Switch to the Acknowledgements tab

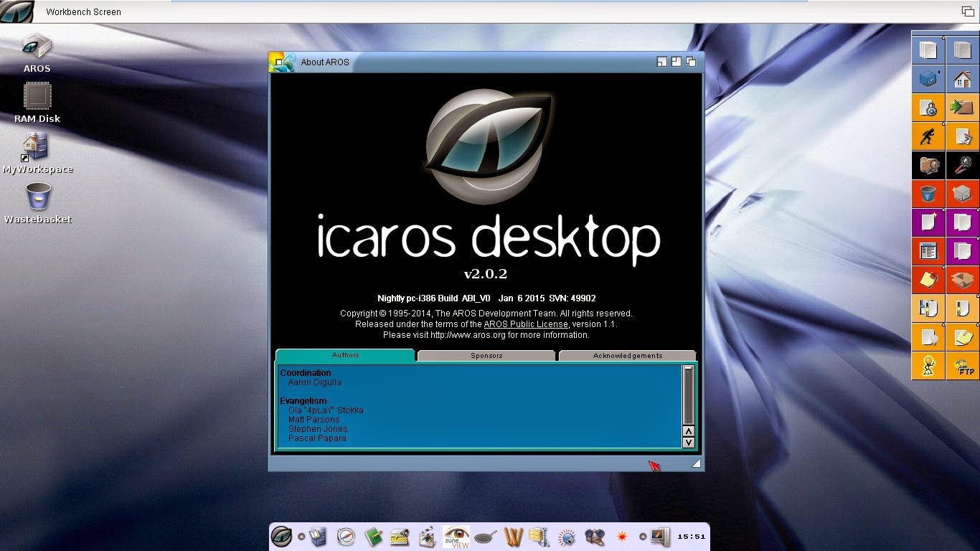627,356
